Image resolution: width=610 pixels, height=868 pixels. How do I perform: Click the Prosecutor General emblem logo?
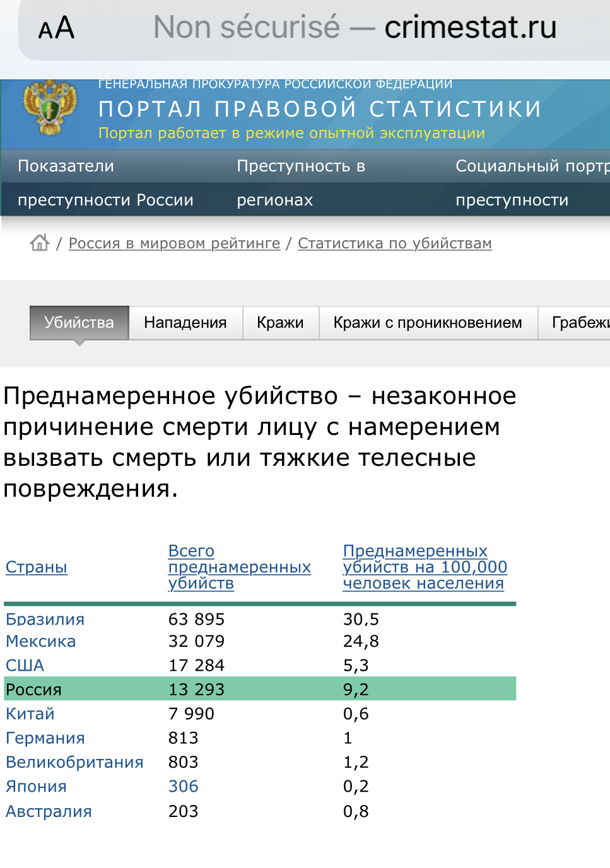tap(50, 108)
